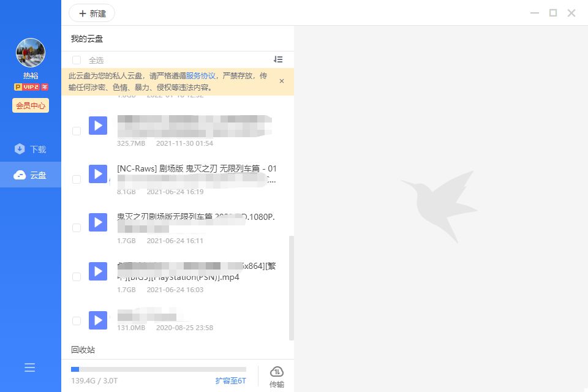Switch to the 云盘 section
This screenshot has height=392, width=588.
point(31,175)
